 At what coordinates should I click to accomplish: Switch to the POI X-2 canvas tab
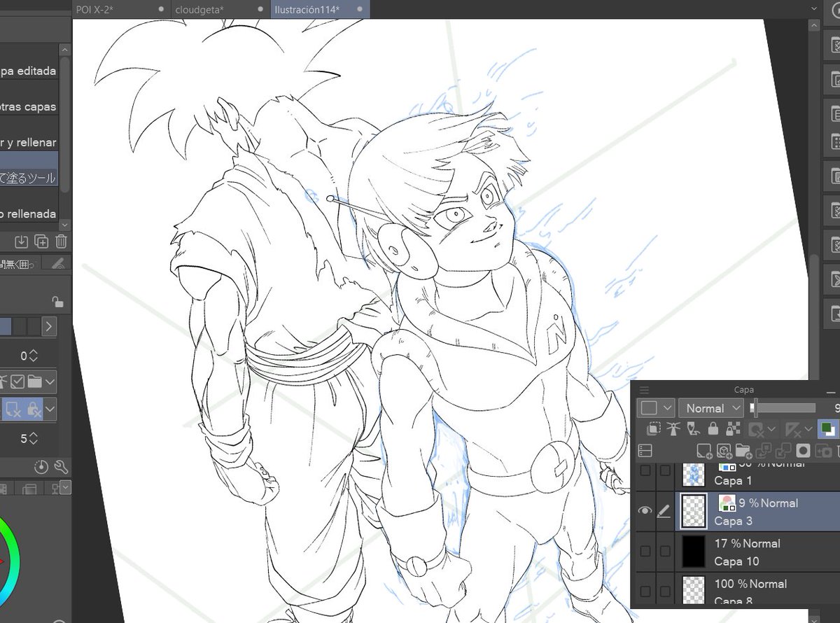tap(120, 9)
